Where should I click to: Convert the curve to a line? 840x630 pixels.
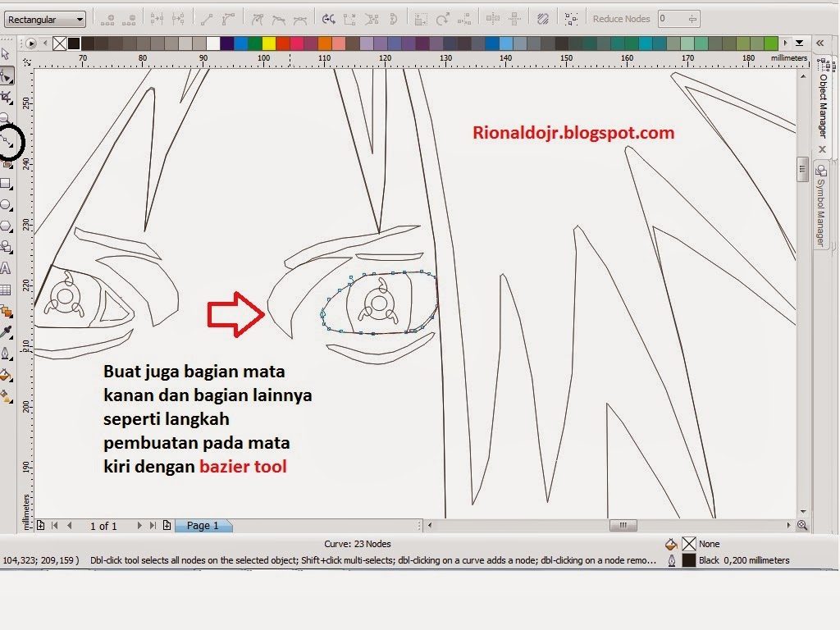[206, 20]
